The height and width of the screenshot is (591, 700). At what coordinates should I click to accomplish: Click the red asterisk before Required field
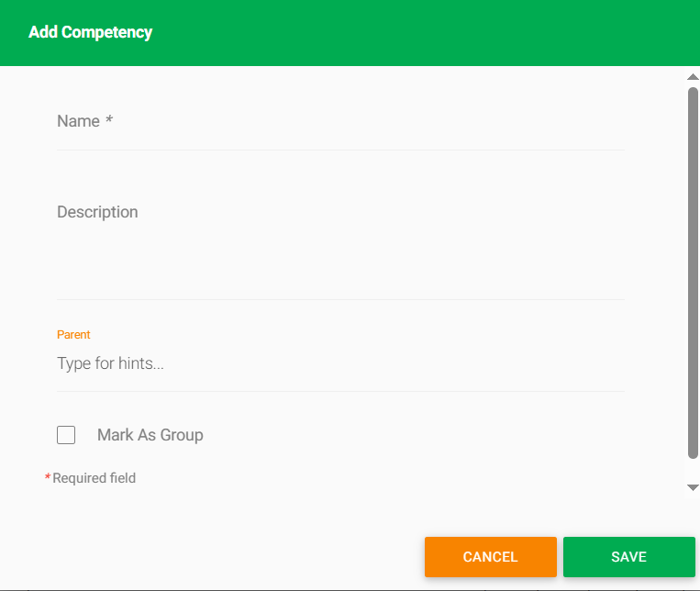(x=48, y=476)
